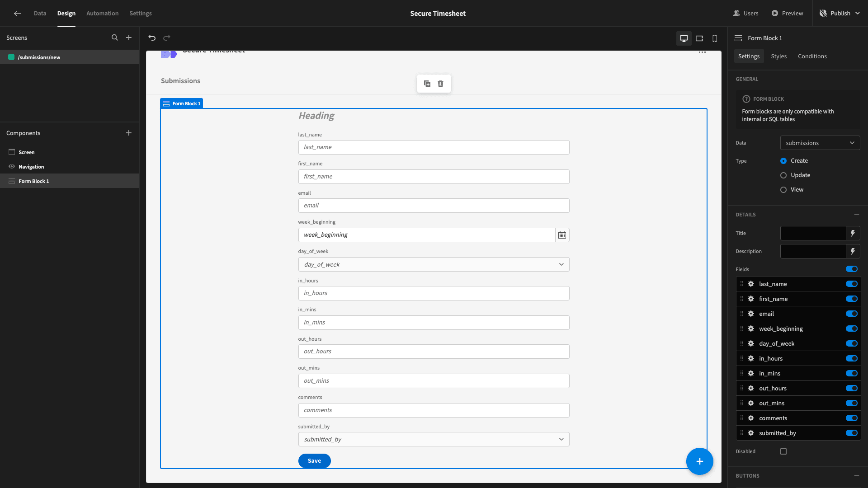This screenshot has height=488, width=868.
Task: Select the Navigation component in tree
Action: (70, 167)
